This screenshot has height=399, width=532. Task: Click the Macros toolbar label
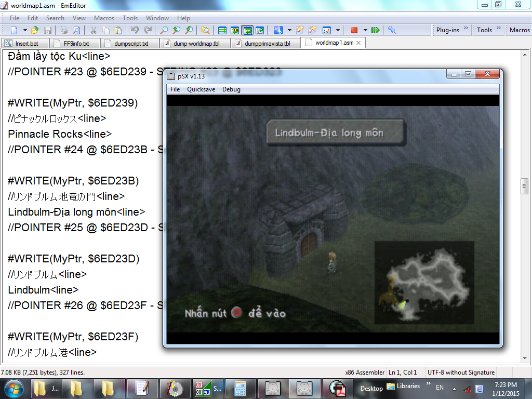[x=520, y=30]
